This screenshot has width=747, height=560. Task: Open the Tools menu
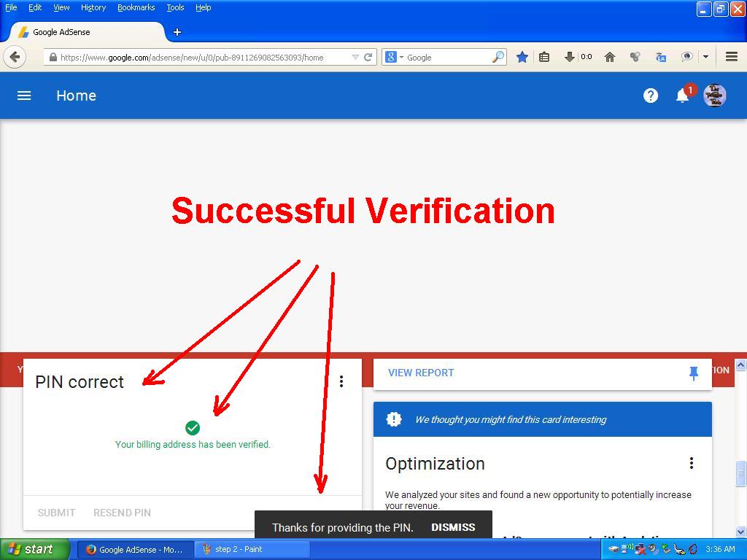(175, 7)
